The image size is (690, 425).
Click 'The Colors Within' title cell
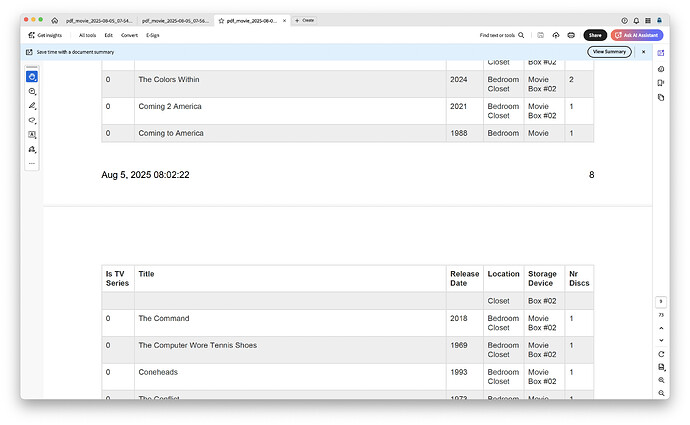pyautogui.click(x=290, y=84)
